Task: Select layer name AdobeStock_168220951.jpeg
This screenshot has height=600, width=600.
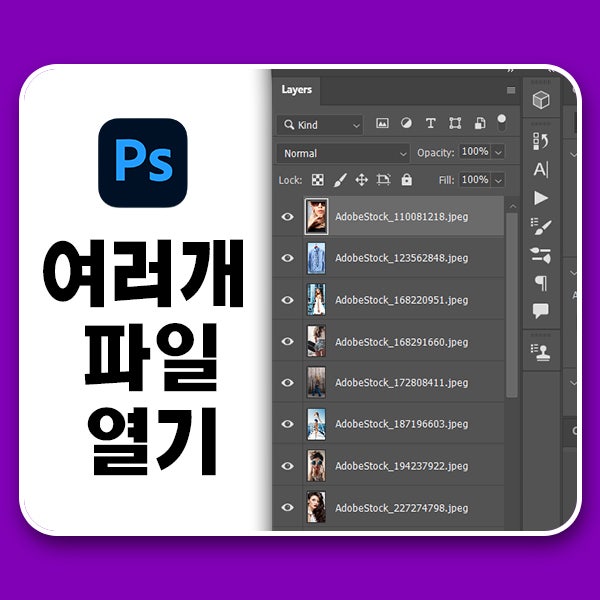Action: 401,300
